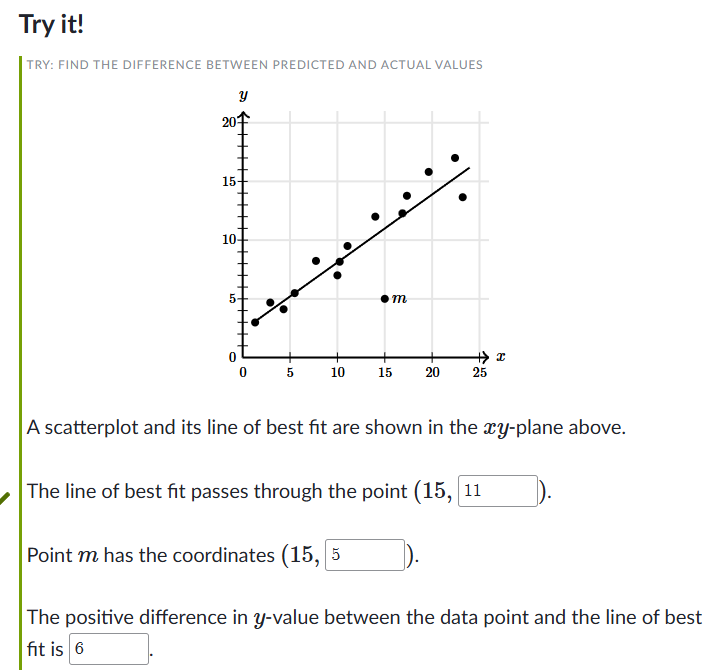The image size is (726, 670).
Task: Click the 15 tick label on the x-axis
Action: pos(385,372)
